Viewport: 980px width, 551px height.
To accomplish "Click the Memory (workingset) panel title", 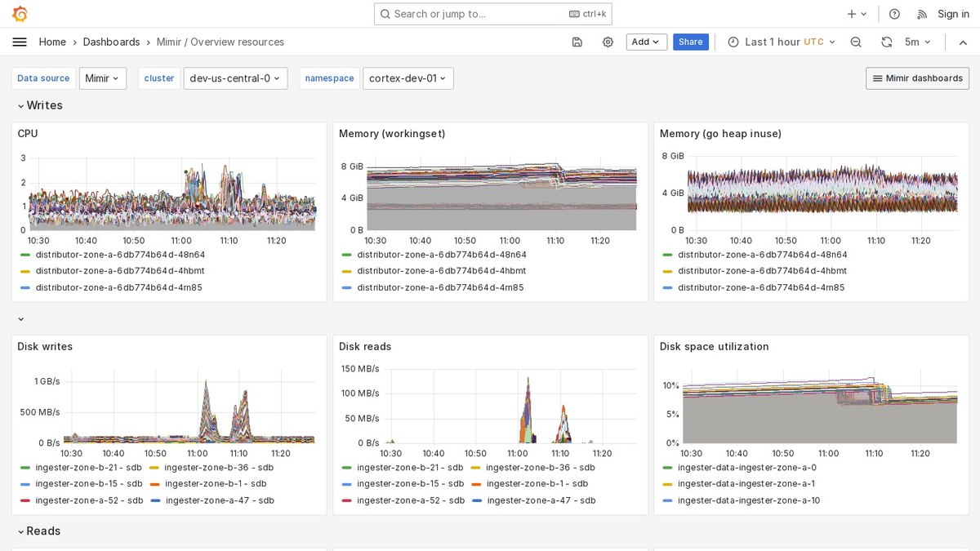I will pos(392,134).
